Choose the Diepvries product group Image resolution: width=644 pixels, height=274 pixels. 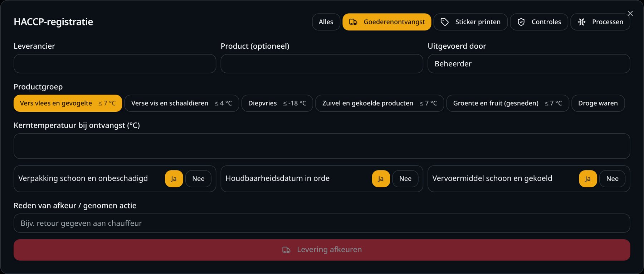pyautogui.click(x=277, y=103)
